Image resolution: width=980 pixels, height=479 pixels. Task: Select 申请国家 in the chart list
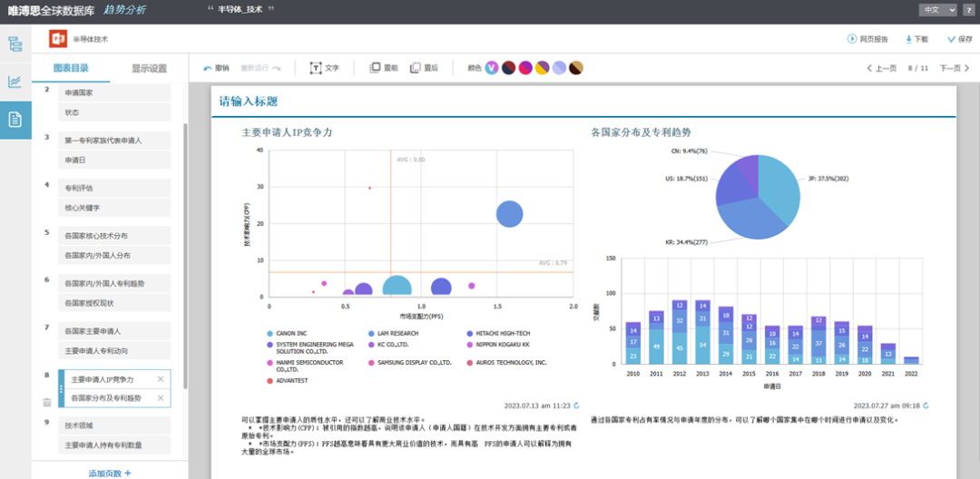click(114, 93)
